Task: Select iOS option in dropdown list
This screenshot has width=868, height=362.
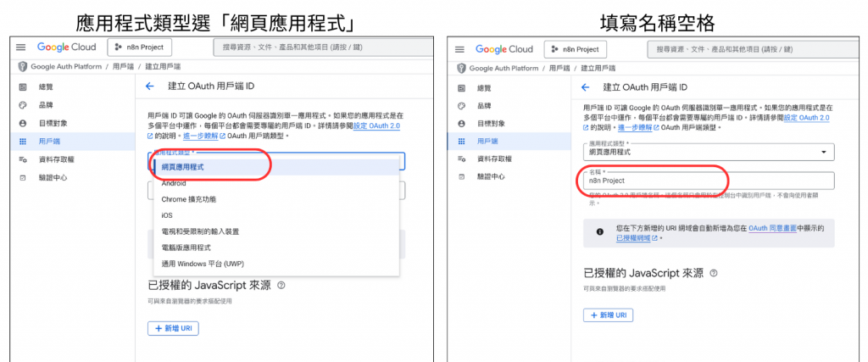Action: [x=276, y=215]
